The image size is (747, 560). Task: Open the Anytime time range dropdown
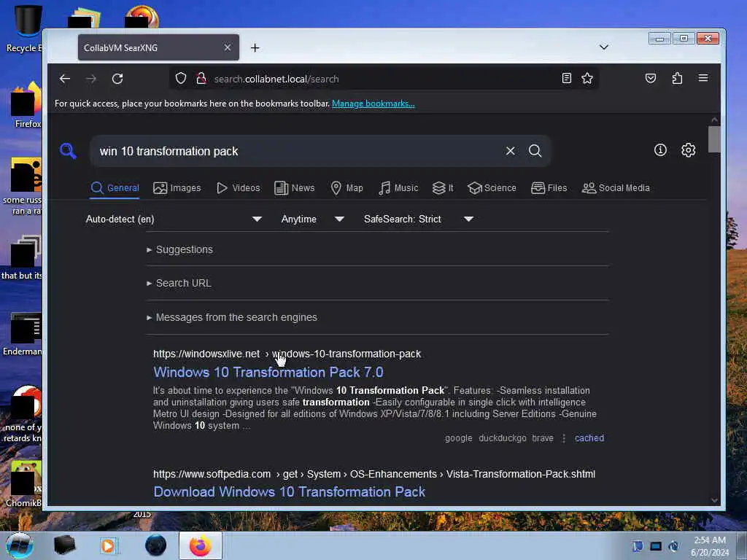[312, 219]
